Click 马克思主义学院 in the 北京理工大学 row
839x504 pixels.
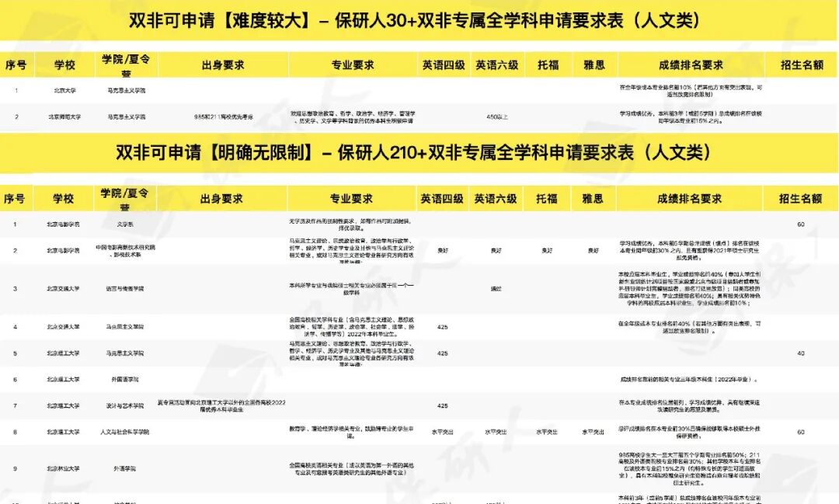click(124, 353)
